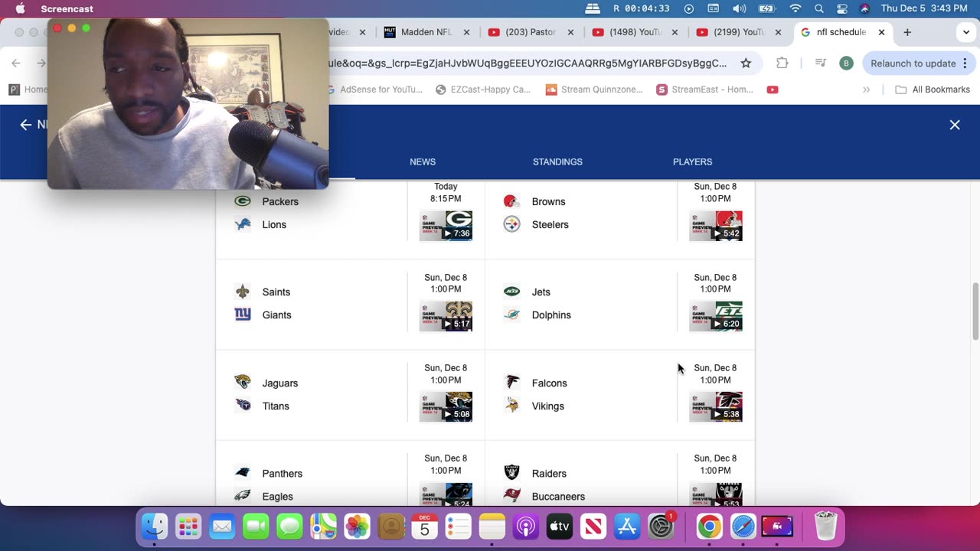The height and width of the screenshot is (551, 980).
Task: Switch to the STANDINGS tab
Action: [x=557, y=161]
